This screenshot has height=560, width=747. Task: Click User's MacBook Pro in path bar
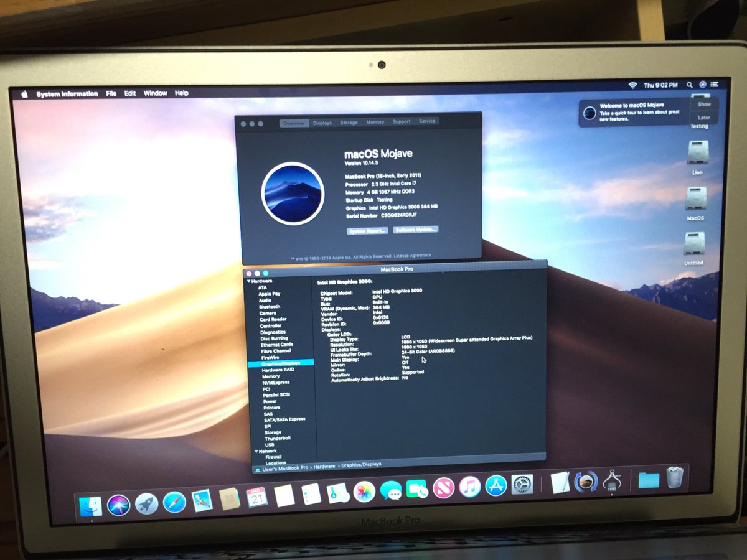284,468
